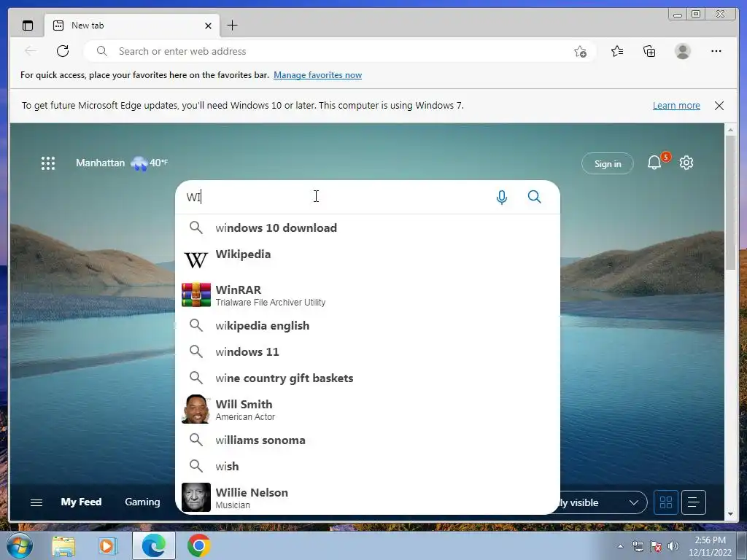Image resolution: width=747 pixels, height=560 pixels.
Task: Focus the Search or enter web address bar
Action: pos(341,51)
